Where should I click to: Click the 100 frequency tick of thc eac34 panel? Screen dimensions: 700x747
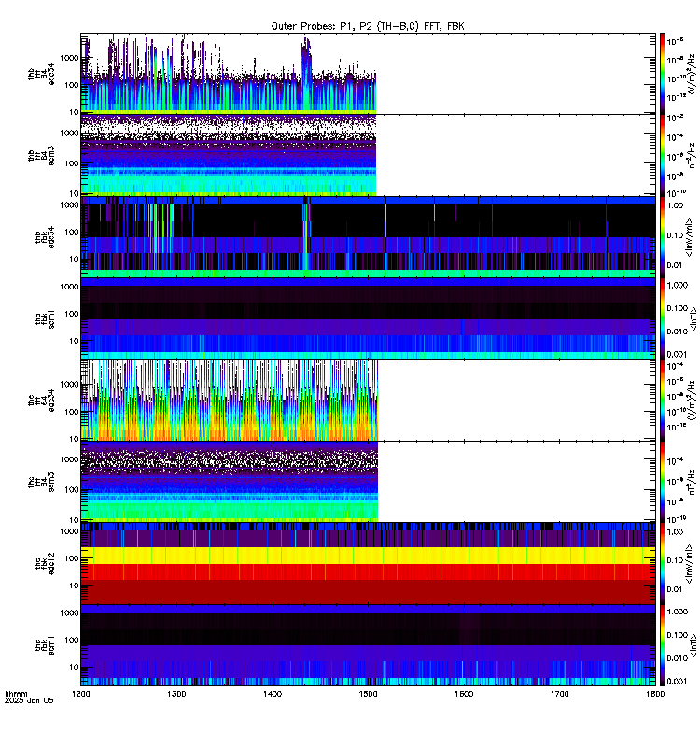pos(72,412)
